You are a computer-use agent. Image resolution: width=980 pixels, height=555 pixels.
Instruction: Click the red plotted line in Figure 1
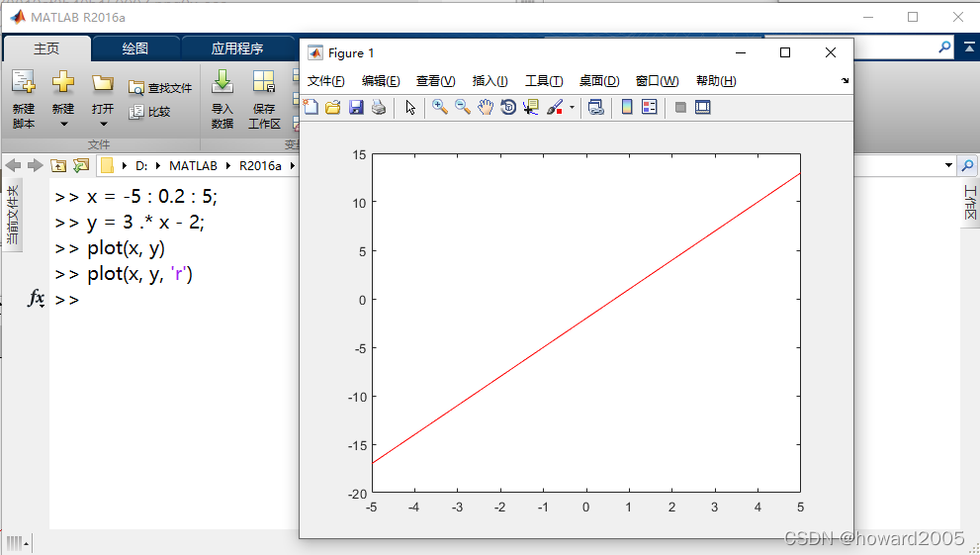coord(586,319)
